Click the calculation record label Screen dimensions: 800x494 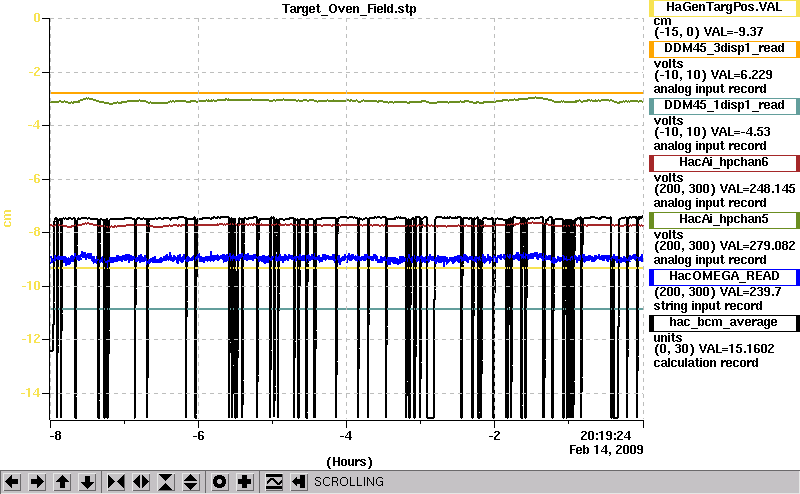point(706,363)
